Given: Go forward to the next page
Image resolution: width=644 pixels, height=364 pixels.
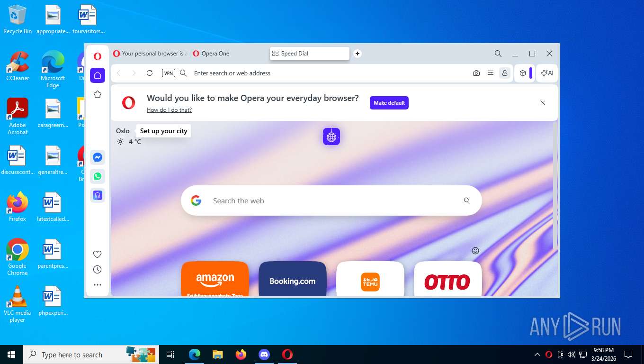Looking at the screenshot, I should coord(134,73).
